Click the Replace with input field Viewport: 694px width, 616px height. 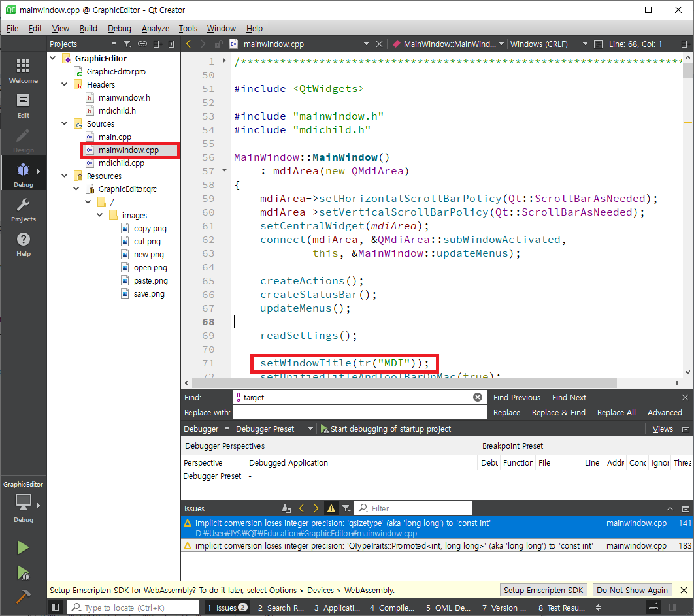coord(359,412)
